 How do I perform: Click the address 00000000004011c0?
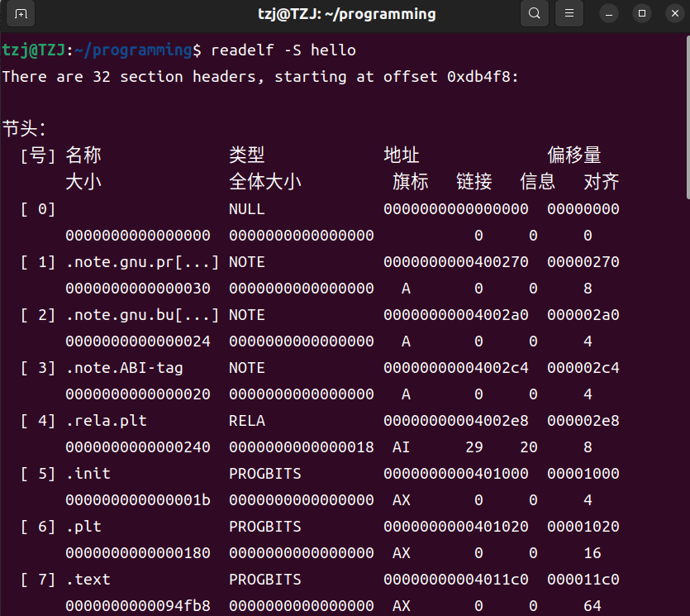[x=456, y=579]
